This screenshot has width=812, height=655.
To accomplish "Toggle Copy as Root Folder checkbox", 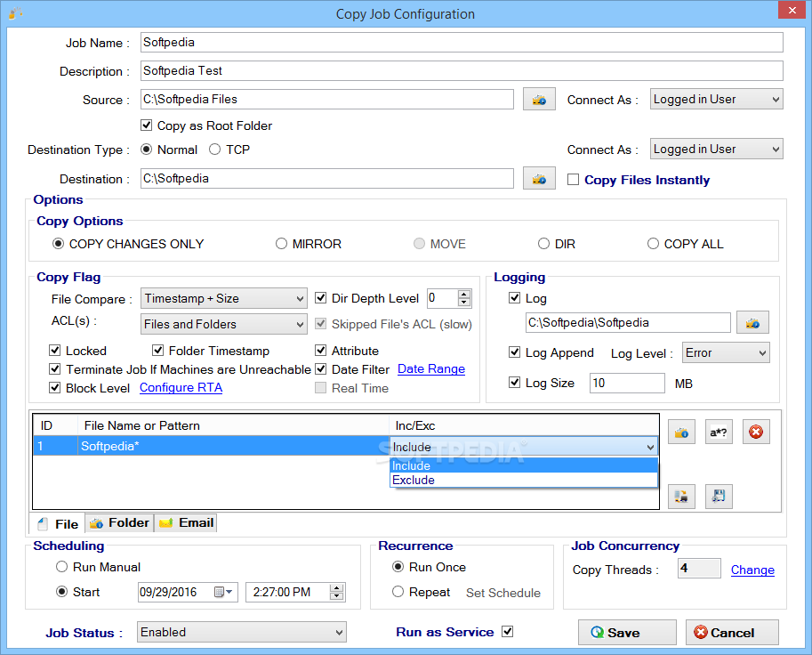I will pyautogui.click(x=147, y=125).
